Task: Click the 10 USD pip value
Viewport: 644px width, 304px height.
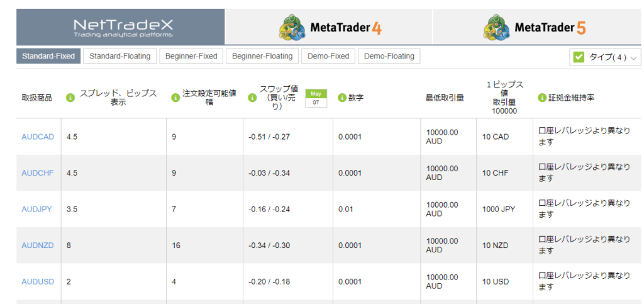Action: coord(496,281)
